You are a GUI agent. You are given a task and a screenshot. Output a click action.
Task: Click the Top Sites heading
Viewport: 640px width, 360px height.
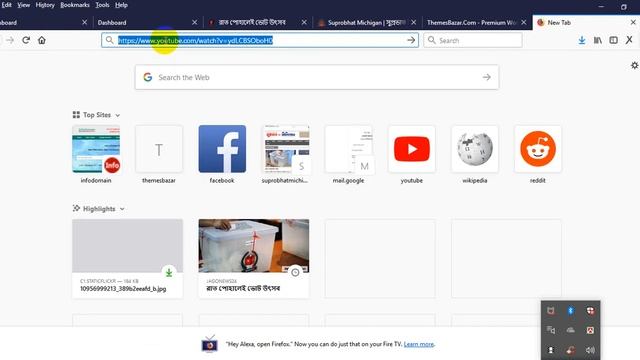click(x=97, y=115)
